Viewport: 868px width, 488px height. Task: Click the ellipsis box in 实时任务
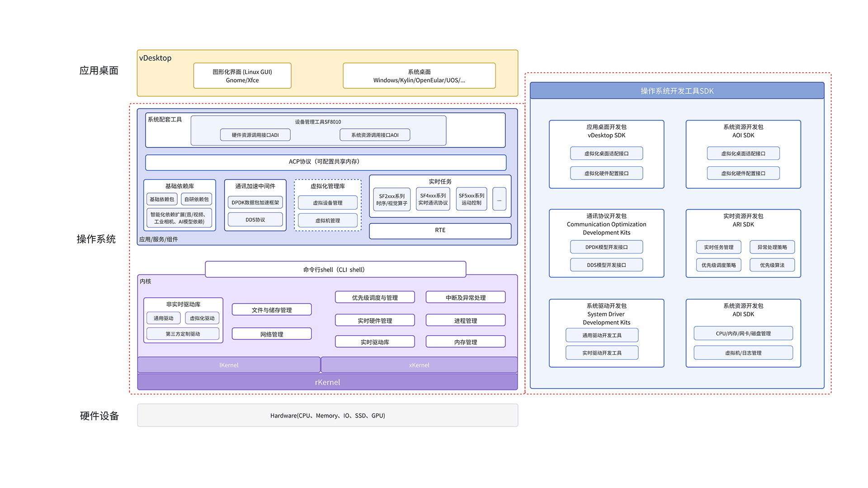pyautogui.click(x=499, y=199)
